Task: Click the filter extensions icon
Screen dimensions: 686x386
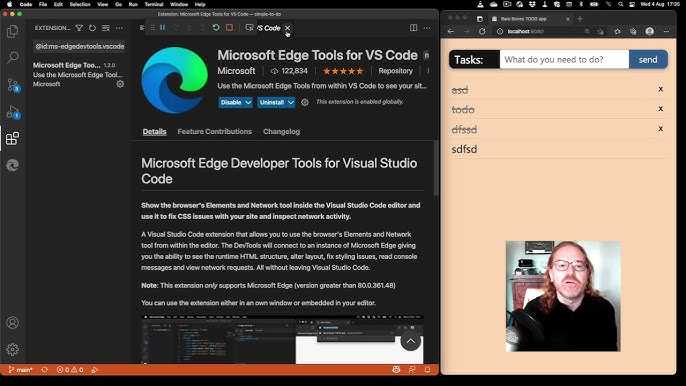Action: coord(79,28)
